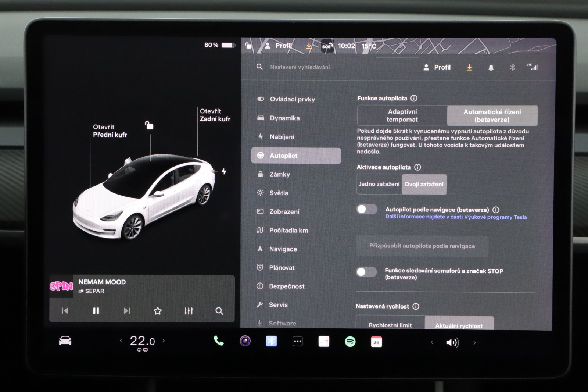Open the white notes app in bottom bar
The image size is (588, 392).
(x=324, y=342)
